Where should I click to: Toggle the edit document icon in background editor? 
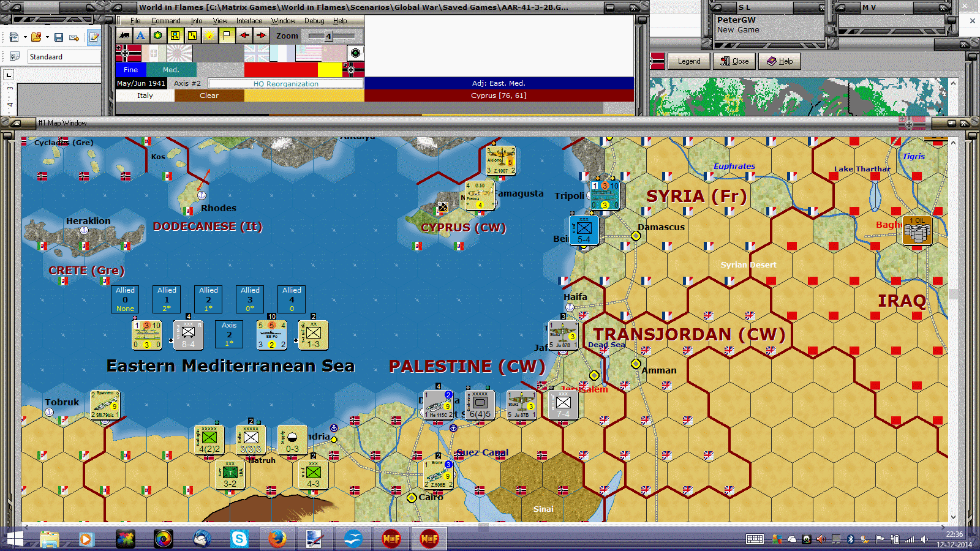94,37
